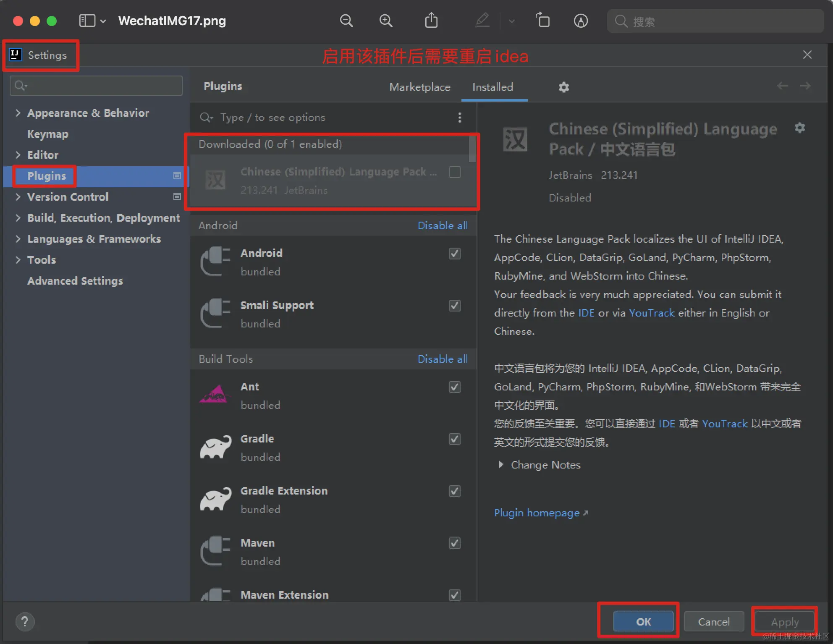Click the three-dot options in plugin search
Image resolution: width=833 pixels, height=644 pixels.
pos(460,118)
